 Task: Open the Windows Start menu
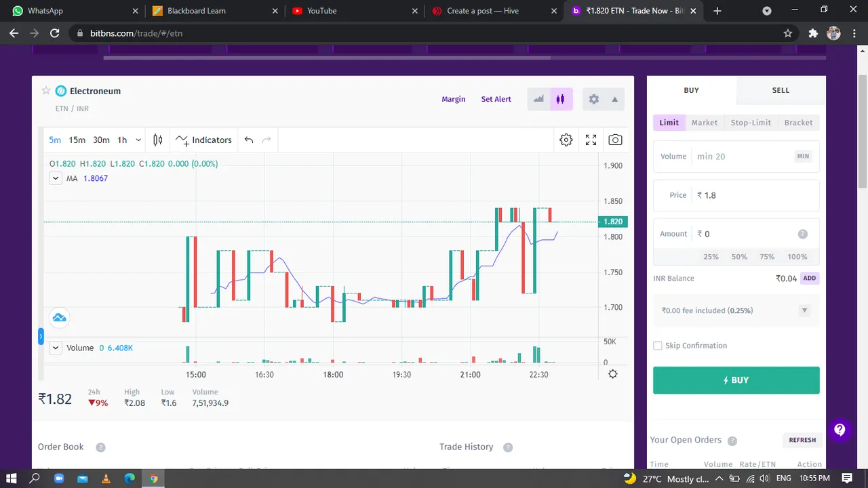[x=11, y=479]
